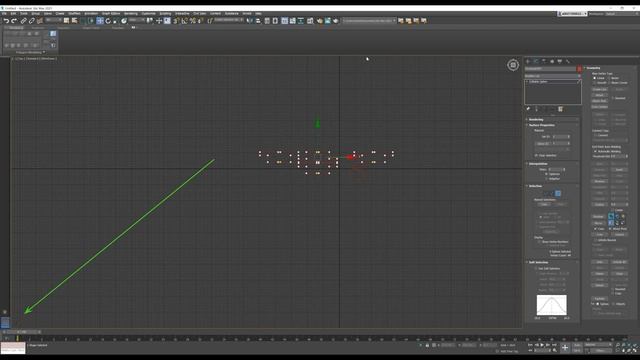Switch to Display command panel tab
640x360 pixels.
[x=560, y=61]
